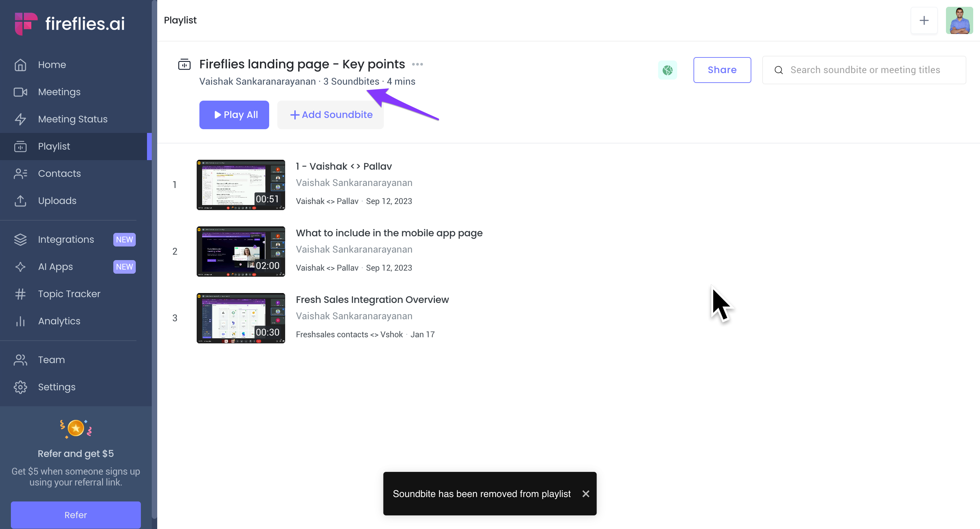Viewport: 980px width, 529px height.
Task: Click the fireflies.ai logo
Action: [x=70, y=23]
